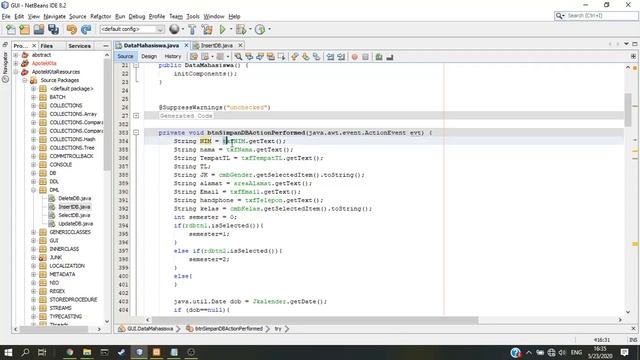The image size is (640, 360).
Task: Click the Undo arrow icon
Action: [72, 29]
